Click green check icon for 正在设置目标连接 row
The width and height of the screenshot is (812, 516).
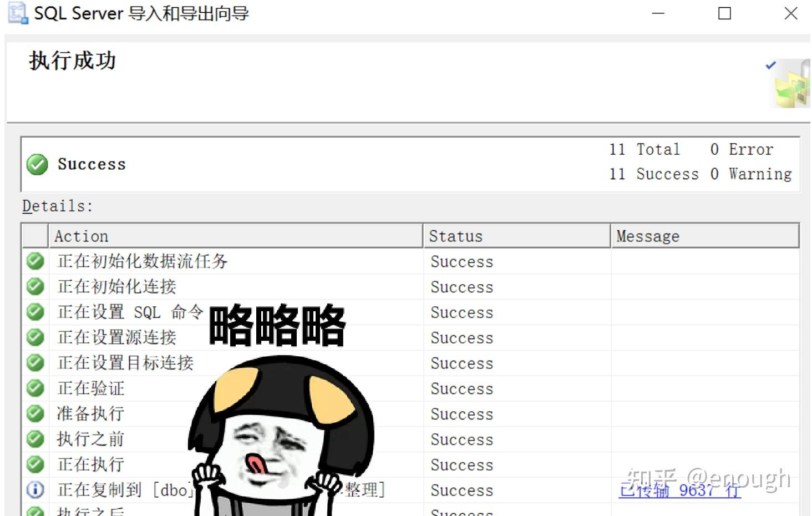pyautogui.click(x=35, y=363)
